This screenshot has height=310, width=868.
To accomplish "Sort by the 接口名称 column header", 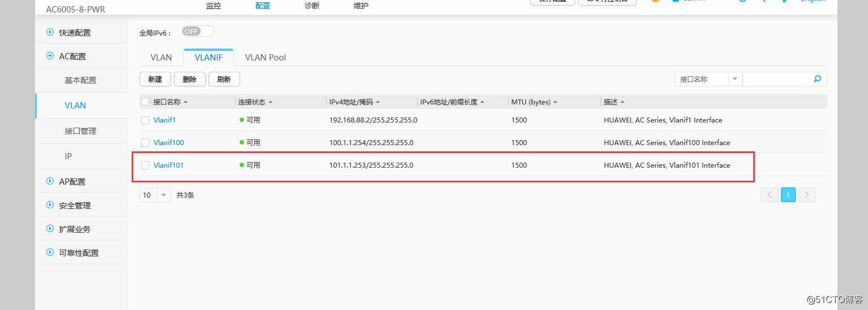I will click(x=170, y=102).
